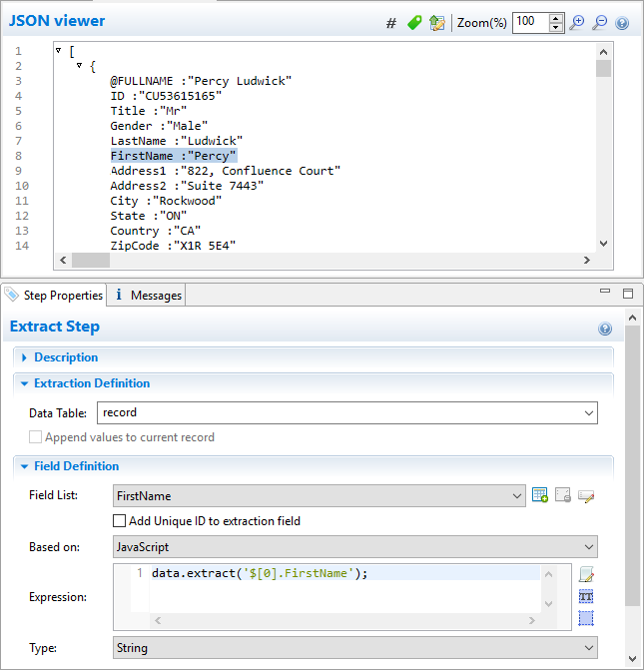Click the hash (#) icon in JSON viewer toolbar

point(391,23)
